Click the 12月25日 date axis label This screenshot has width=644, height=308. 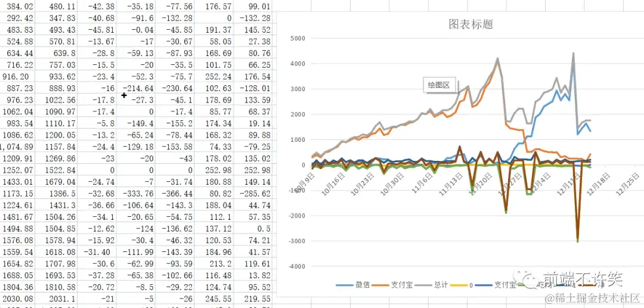pos(629,183)
